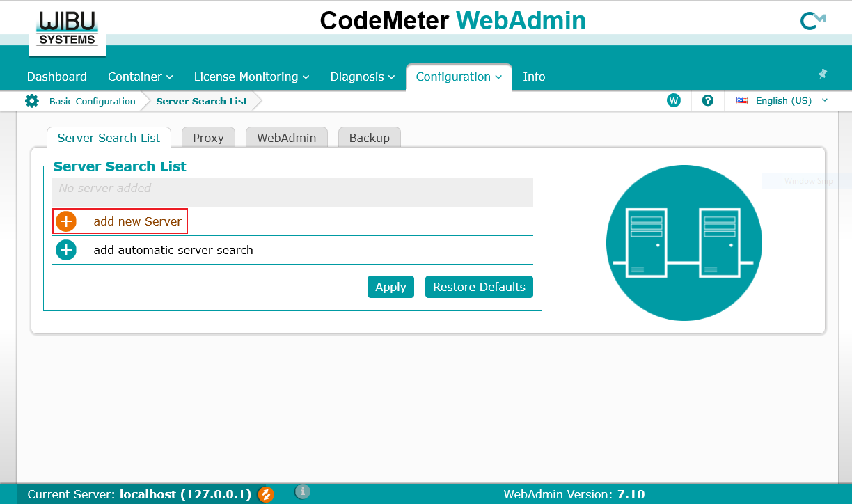Click the Restore Defaults button
852x504 pixels.
(x=479, y=287)
